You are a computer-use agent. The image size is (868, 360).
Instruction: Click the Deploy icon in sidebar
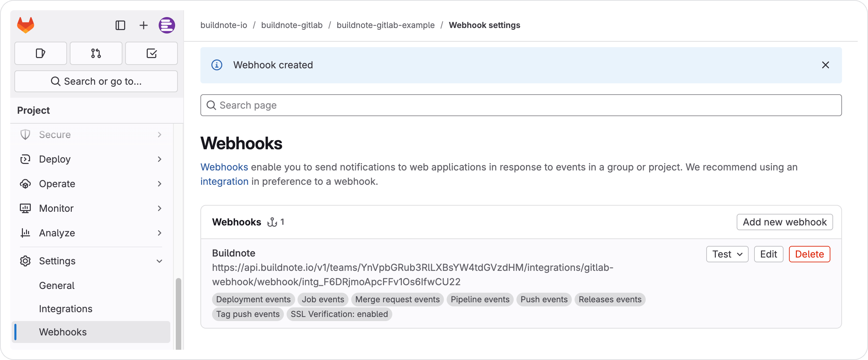[x=25, y=159]
